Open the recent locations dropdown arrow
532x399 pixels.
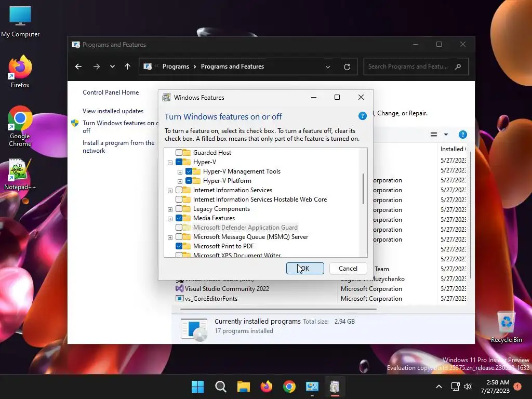click(112, 66)
